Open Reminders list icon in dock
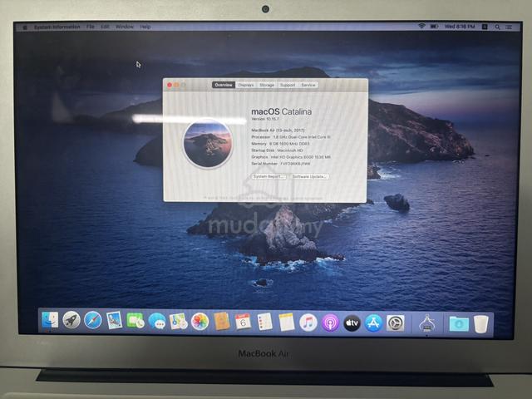 (x=264, y=322)
